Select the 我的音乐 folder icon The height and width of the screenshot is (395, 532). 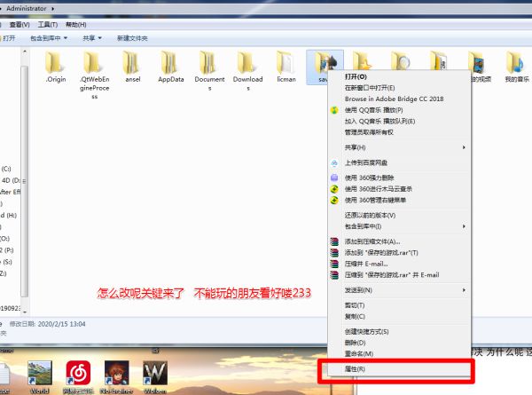[516, 62]
